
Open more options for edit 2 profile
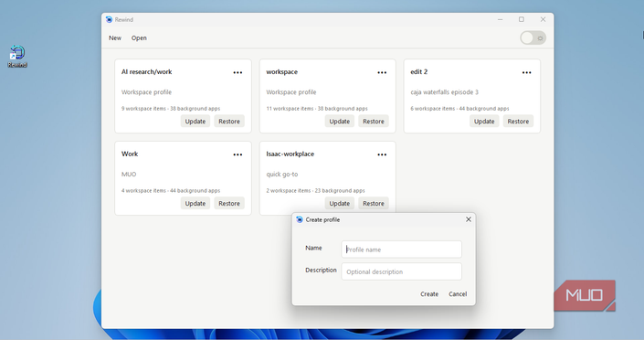(526, 73)
